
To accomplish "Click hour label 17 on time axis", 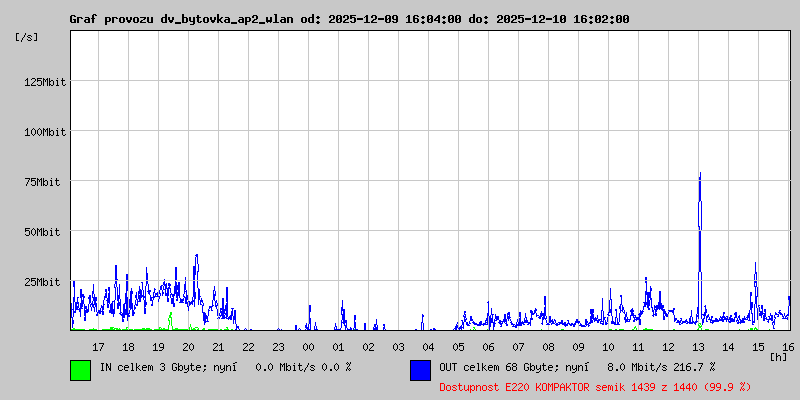I will [98, 347].
